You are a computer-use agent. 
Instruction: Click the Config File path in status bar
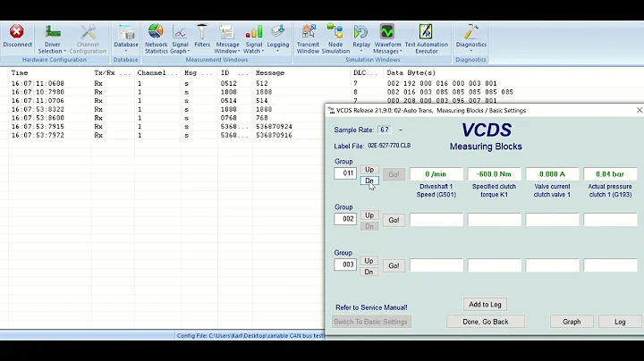pos(250,336)
